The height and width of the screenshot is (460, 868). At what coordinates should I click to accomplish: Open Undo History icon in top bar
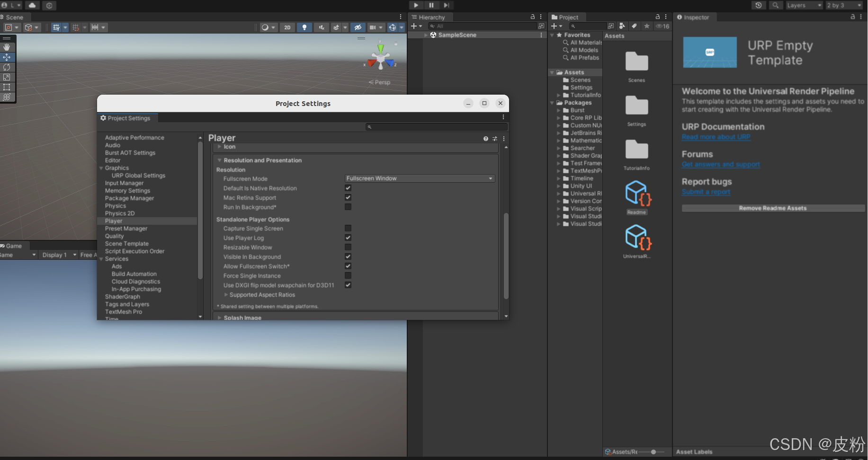coord(759,5)
